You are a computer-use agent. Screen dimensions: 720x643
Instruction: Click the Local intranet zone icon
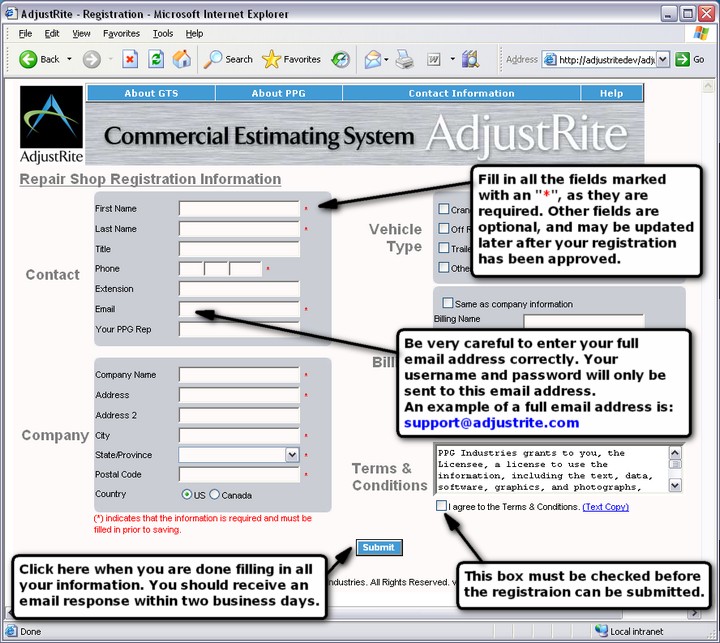click(601, 631)
